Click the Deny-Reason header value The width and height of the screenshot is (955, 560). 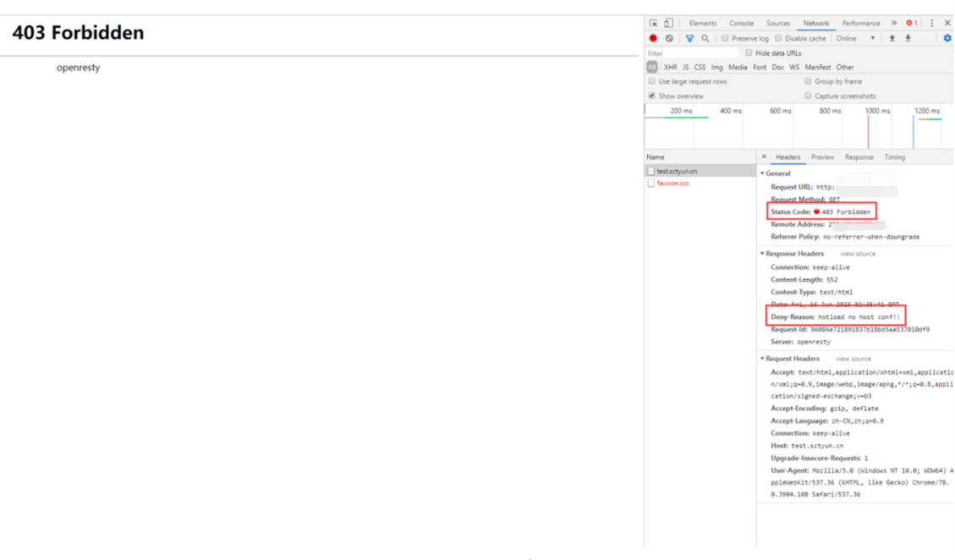click(x=859, y=317)
